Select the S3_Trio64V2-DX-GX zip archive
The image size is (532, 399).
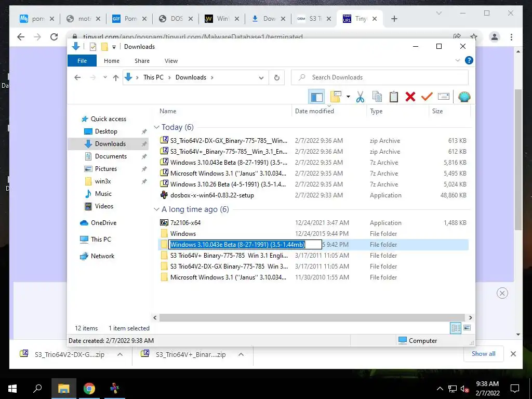(x=229, y=140)
